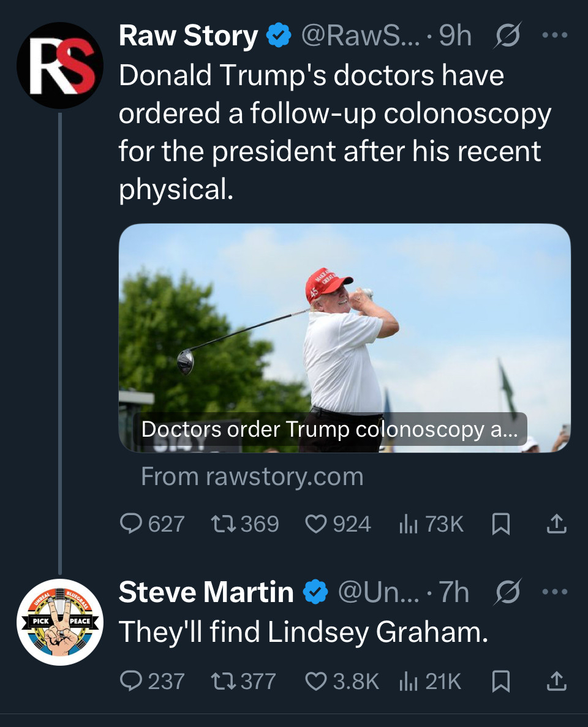This screenshot has width=588, height=727.
Task: Open Steve Martin's profile picture
Action: [59, 622]
